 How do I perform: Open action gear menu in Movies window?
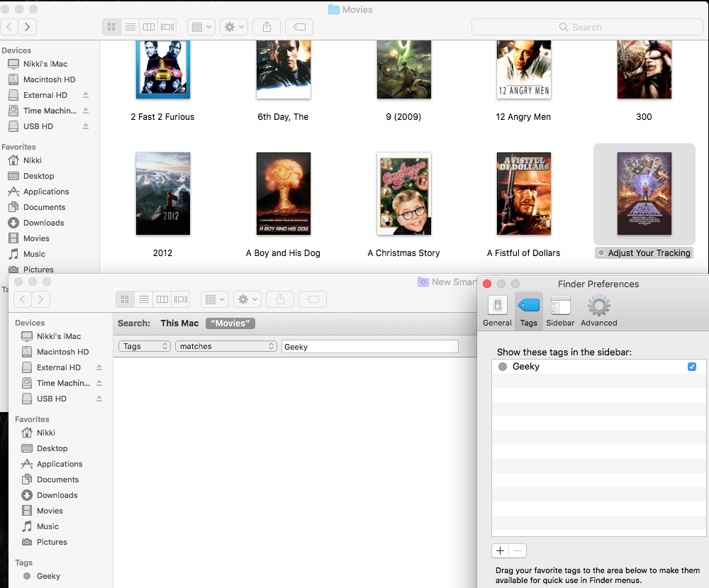pos(234,27)
